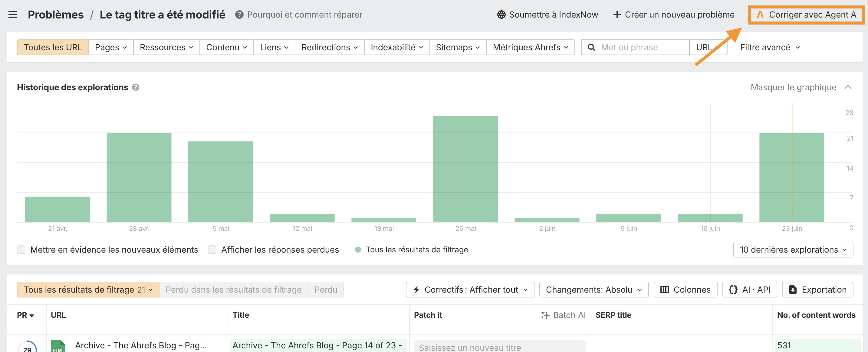Click the 5 mai chart bar
The height and width of the screenshot is (352, 868).
220,182
